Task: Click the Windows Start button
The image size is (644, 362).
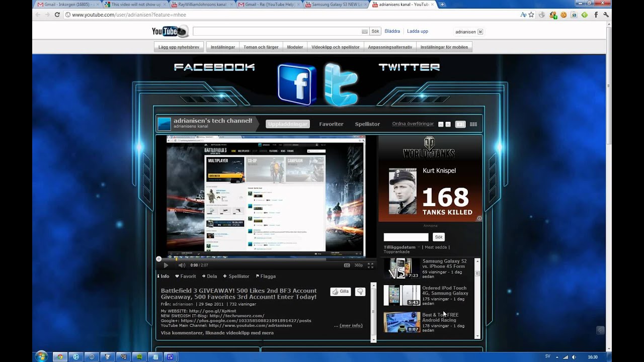Action: point(41,356)
